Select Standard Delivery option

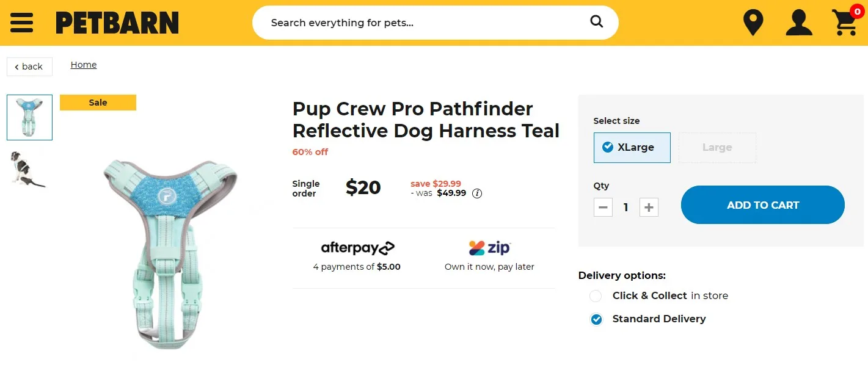point(596,319)
